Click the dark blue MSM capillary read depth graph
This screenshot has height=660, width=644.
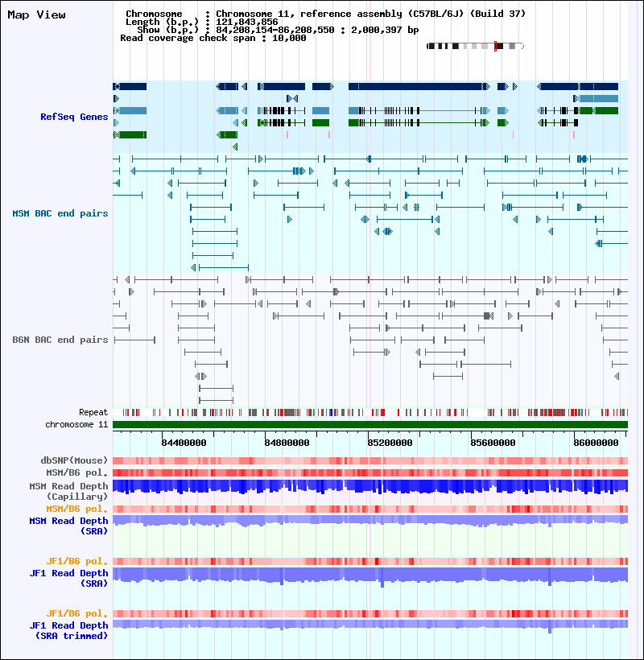click(x=370, y=487)
